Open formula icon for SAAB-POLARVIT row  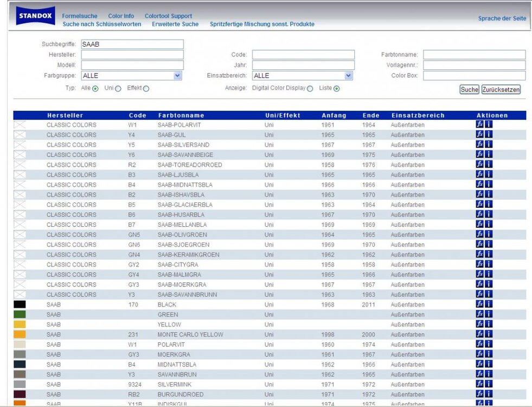(x=479, y=124)
